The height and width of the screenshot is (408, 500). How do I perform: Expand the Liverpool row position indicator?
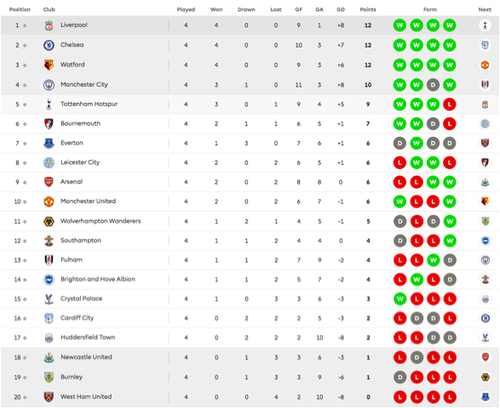point(25,25)
